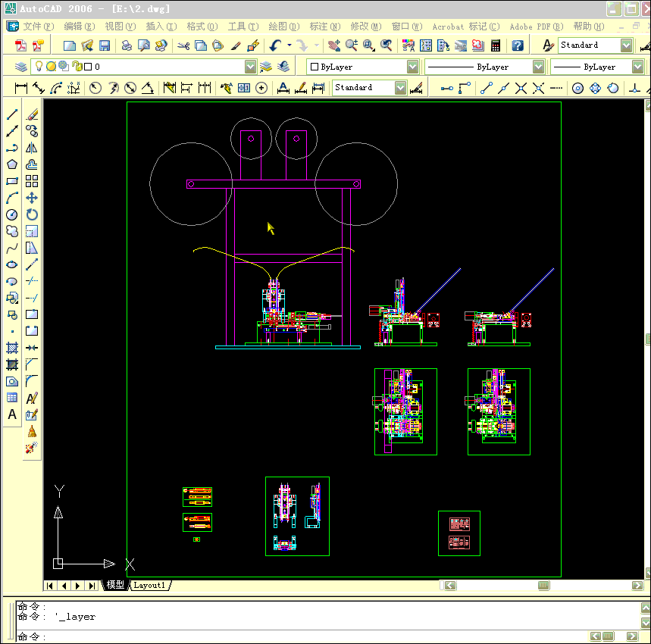
Task: Open Layer Properties Manager icon
Action: click(x=20, y=67)
